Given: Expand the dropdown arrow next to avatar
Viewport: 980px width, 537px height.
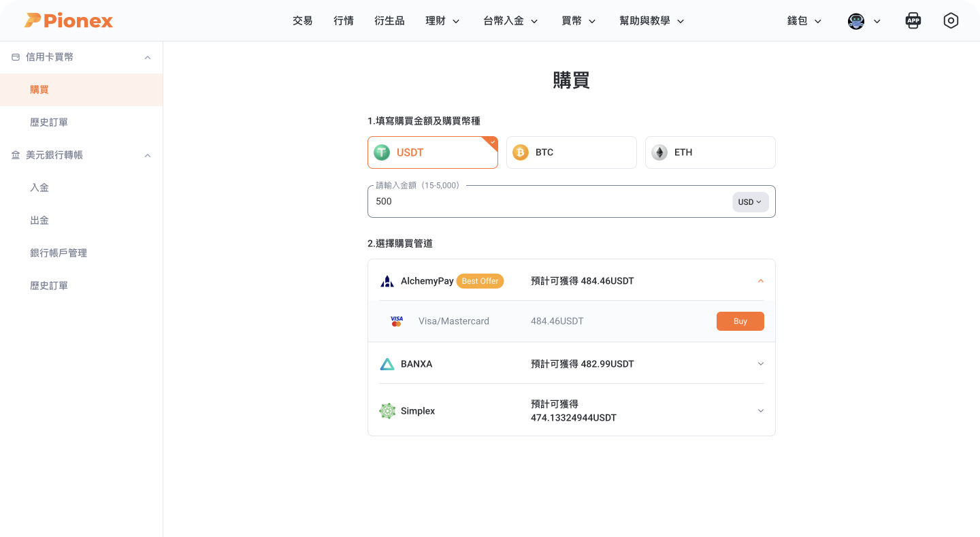Looking at the screenshot, I should point(877,21).
